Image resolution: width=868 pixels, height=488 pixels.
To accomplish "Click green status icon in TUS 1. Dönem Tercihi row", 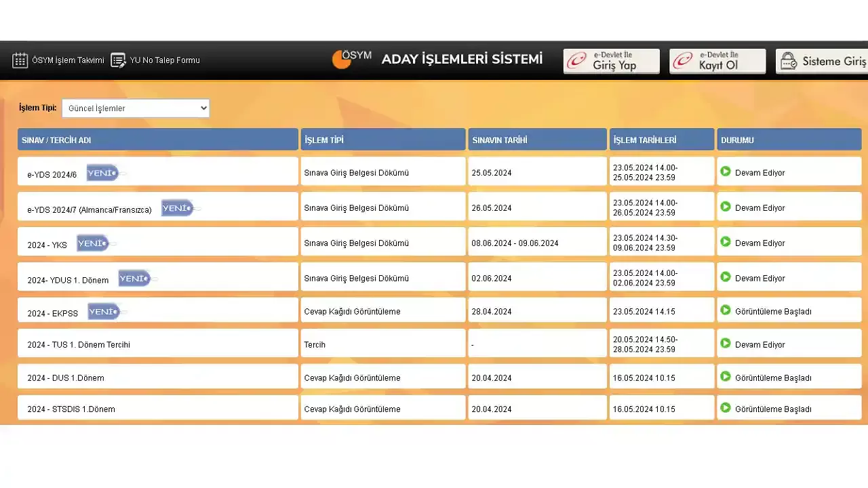I will coord(726,344).
